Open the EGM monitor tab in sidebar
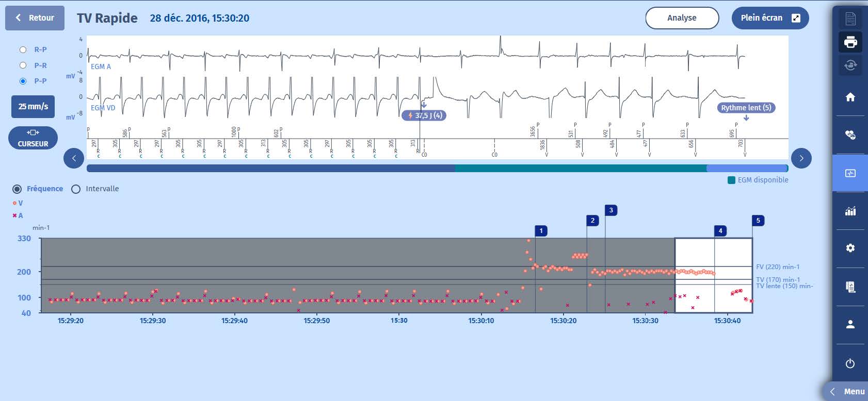The image size is (868, 401). click(850, 173)
